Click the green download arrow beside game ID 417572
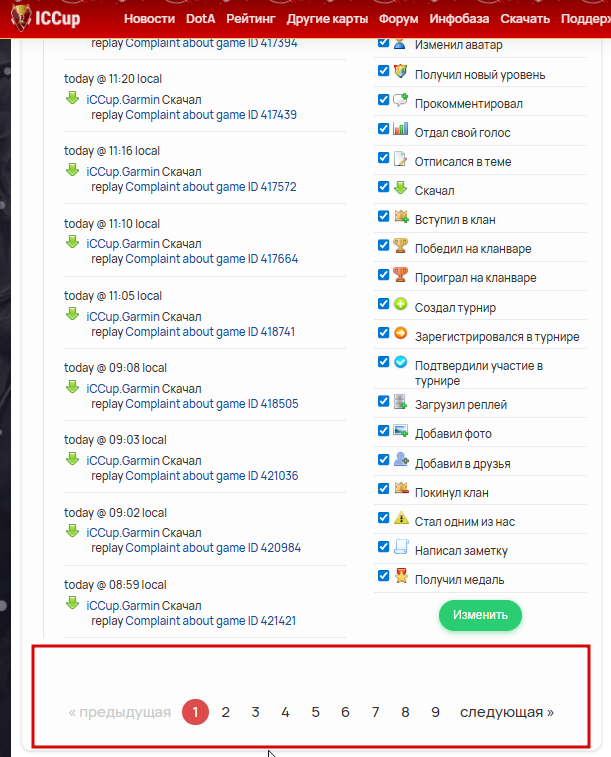This screenshot has width=611, height=757. pos(72,170)
